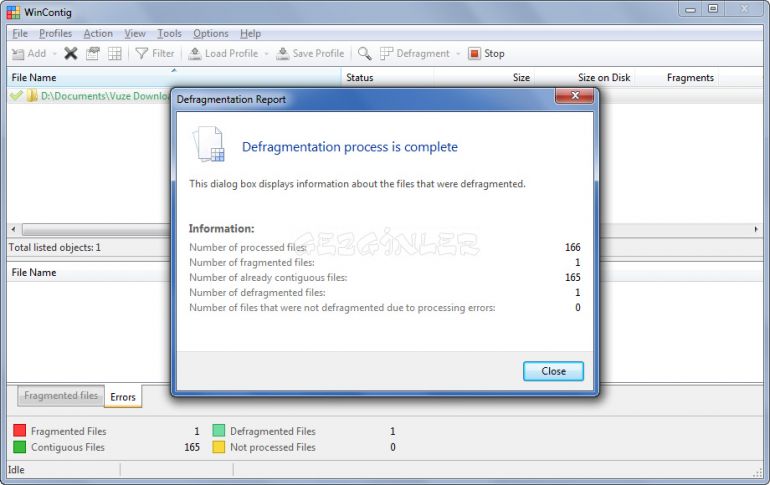Switch to the Fragmented files tab
This screenshot has height=485, width=770.
click(x=61, y=396)
